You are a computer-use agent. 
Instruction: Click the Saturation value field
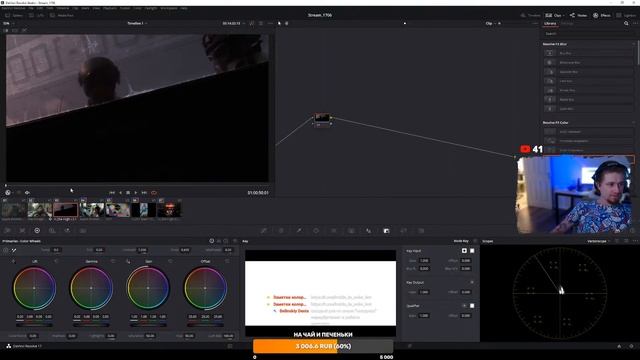[150, 336]
